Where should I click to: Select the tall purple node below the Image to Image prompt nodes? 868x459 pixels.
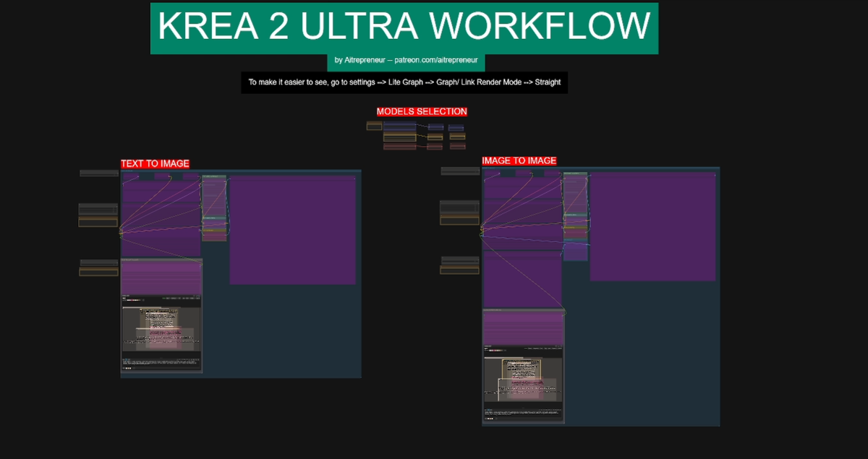click(522, 279)
